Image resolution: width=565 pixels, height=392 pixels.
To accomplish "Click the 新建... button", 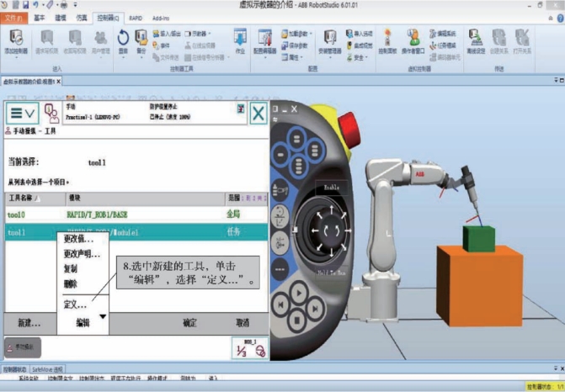I will coord(29,323).
